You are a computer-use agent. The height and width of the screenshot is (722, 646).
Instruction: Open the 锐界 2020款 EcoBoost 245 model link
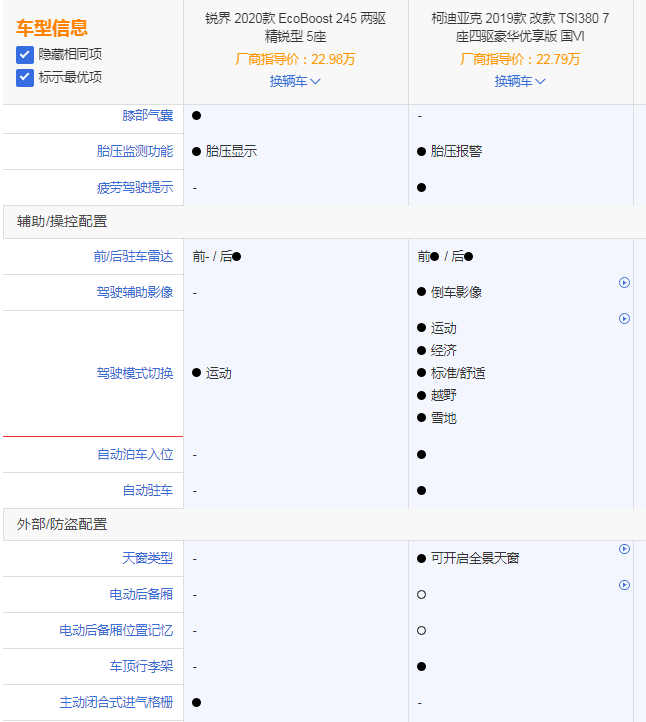295,27
